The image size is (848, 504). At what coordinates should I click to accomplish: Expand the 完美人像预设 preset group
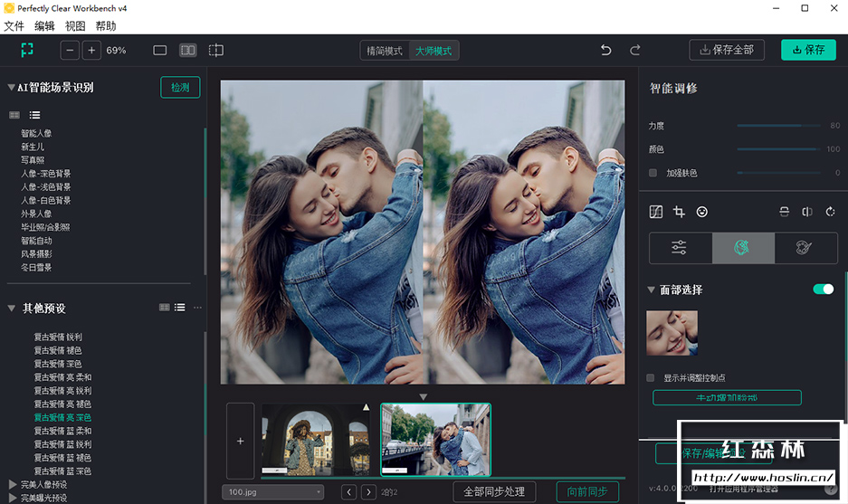12,485
